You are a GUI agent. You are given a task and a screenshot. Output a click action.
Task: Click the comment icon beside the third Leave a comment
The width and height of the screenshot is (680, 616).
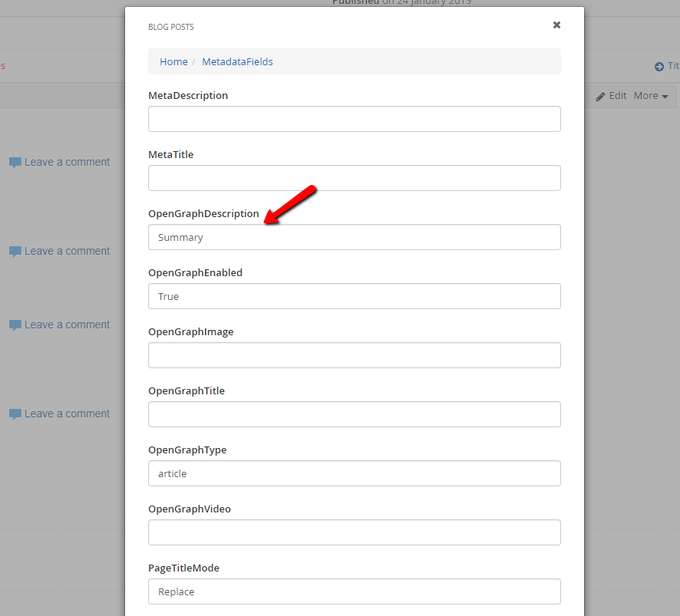[x=15, y=324]
